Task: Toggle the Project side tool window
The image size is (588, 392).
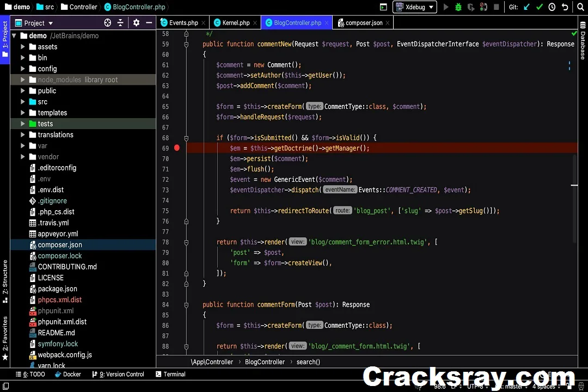Action: (5, 39)
